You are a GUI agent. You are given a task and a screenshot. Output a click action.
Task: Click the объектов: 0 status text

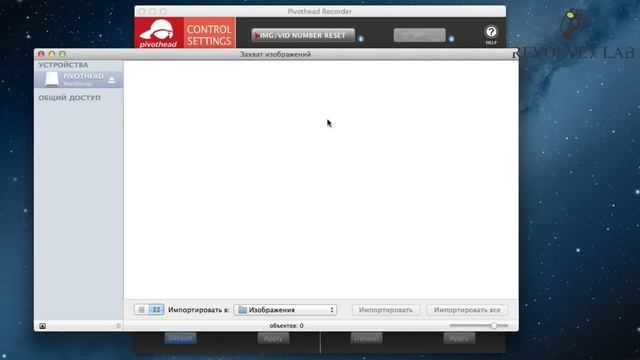(x=287, y=326)
